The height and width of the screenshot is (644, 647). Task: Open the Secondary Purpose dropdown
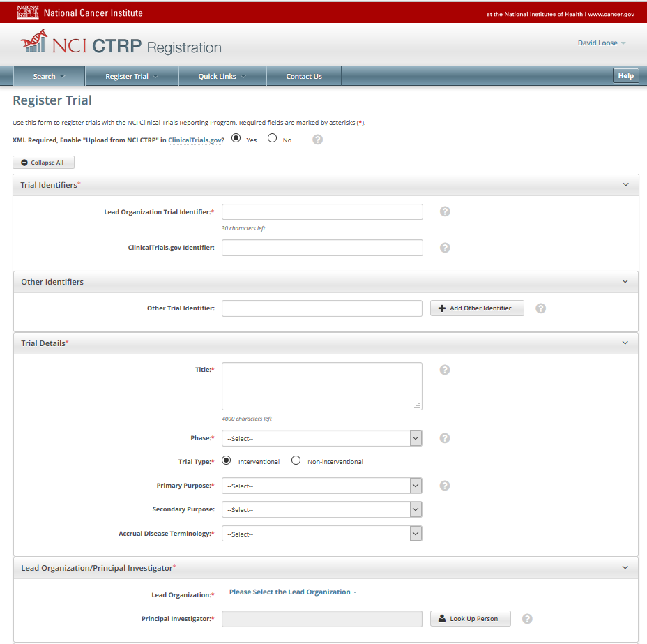click(322, 509)
